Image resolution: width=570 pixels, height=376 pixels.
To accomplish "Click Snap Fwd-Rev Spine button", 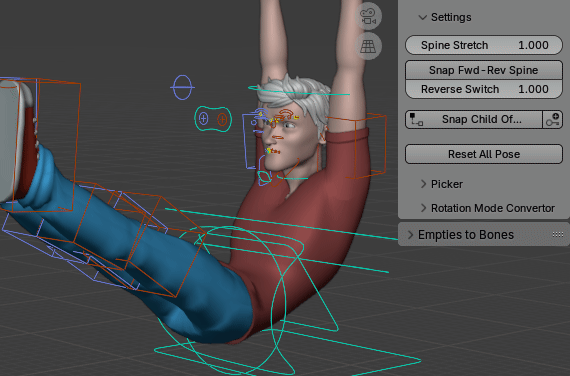I will (x=484, y=70).
